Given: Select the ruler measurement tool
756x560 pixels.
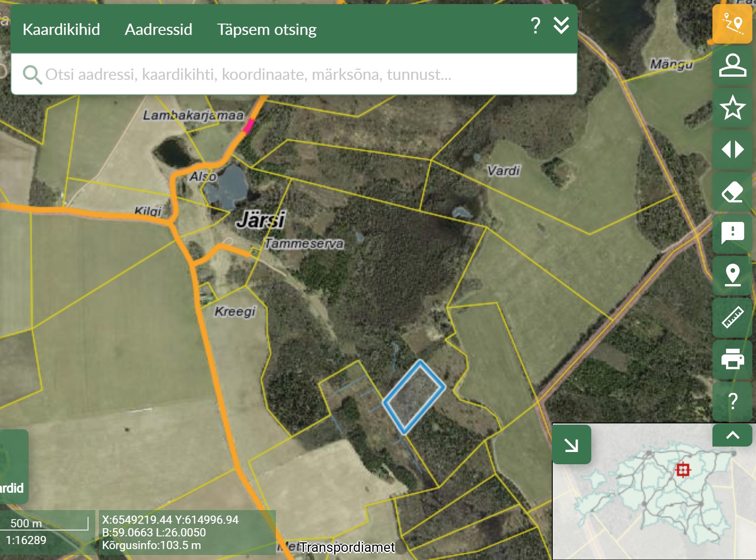Looking at the screenshot, I should pos(732,317).
